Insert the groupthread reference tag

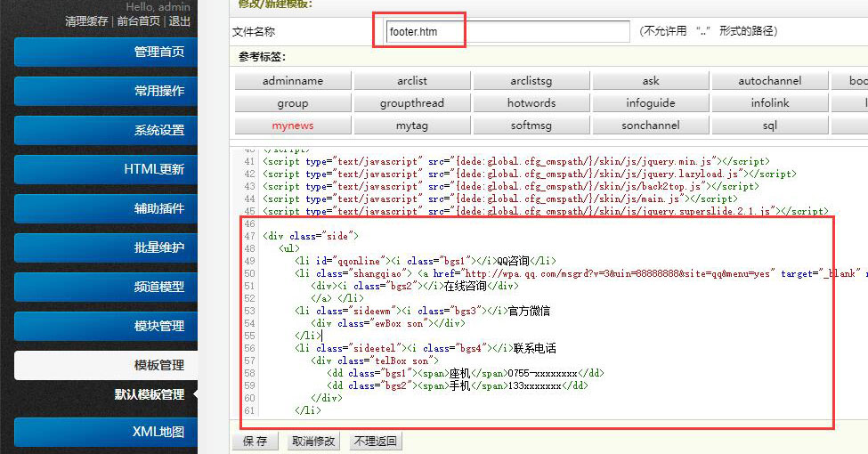click(x=412, y=103)
